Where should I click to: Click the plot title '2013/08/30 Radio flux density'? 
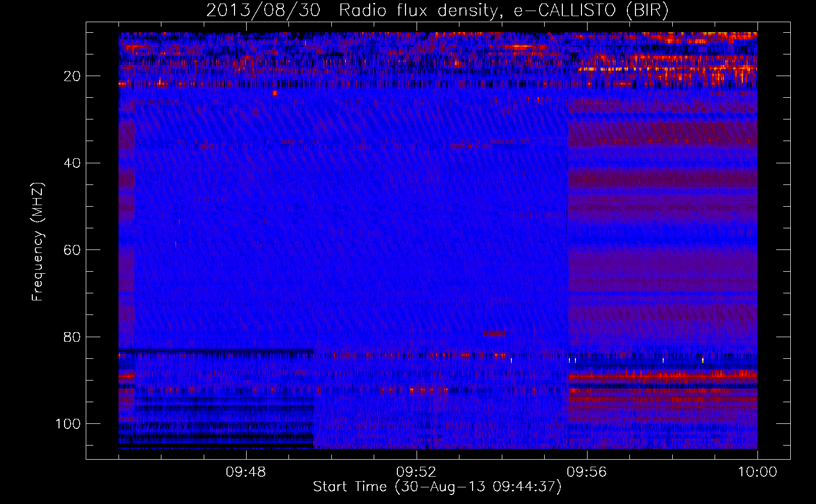(x=437, y=10)
